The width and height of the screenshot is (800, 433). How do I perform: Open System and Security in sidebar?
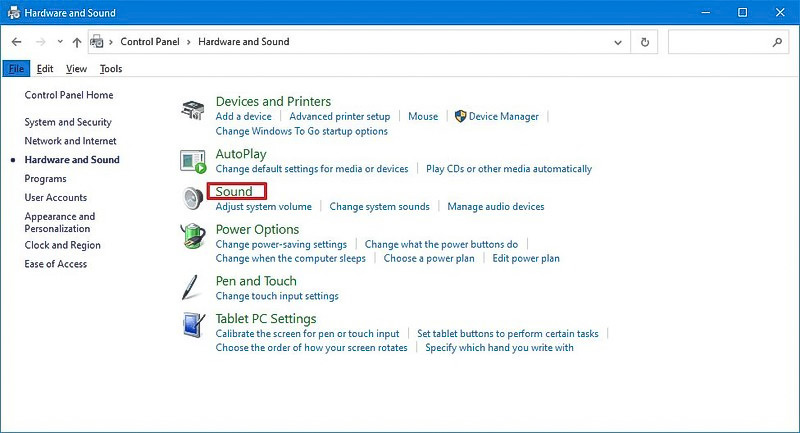click(68, 122)
